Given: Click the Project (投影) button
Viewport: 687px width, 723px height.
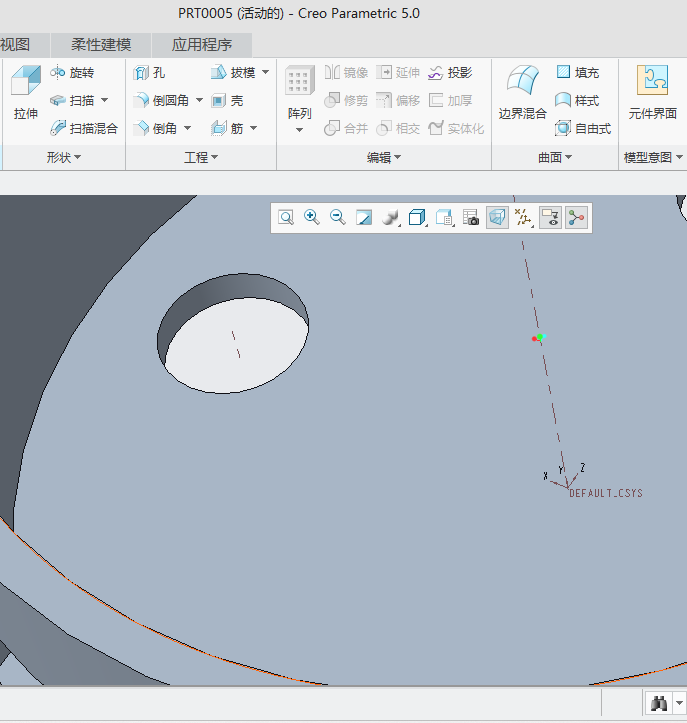Looking at the screenshot, I should [450, 73].
